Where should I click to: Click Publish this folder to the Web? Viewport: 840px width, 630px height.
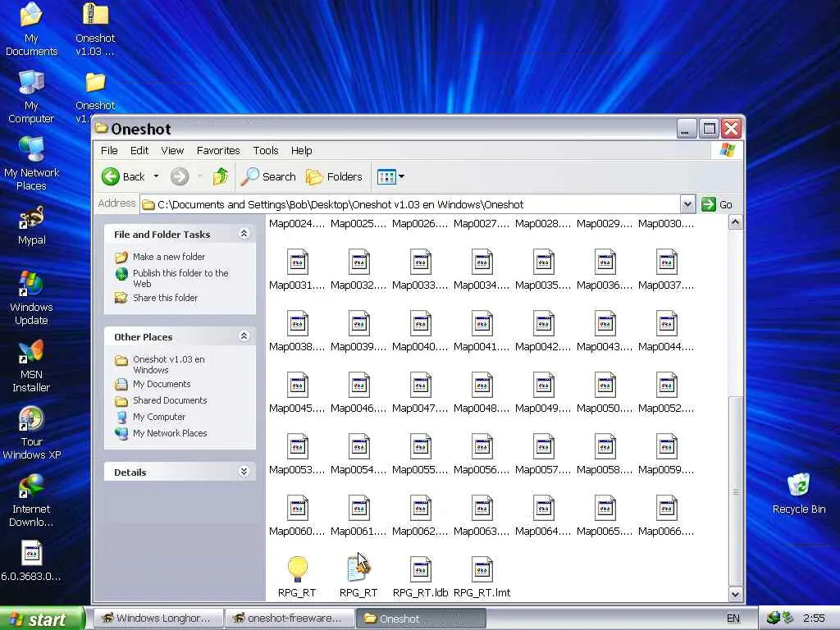coord(180,278)
